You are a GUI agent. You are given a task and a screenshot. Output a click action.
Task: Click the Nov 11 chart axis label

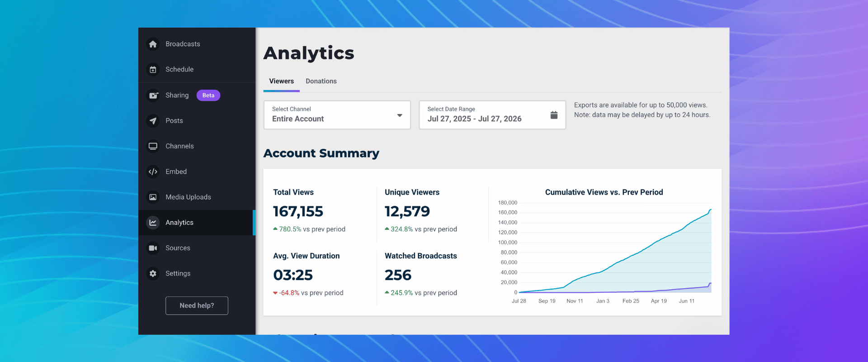(575, 301)
